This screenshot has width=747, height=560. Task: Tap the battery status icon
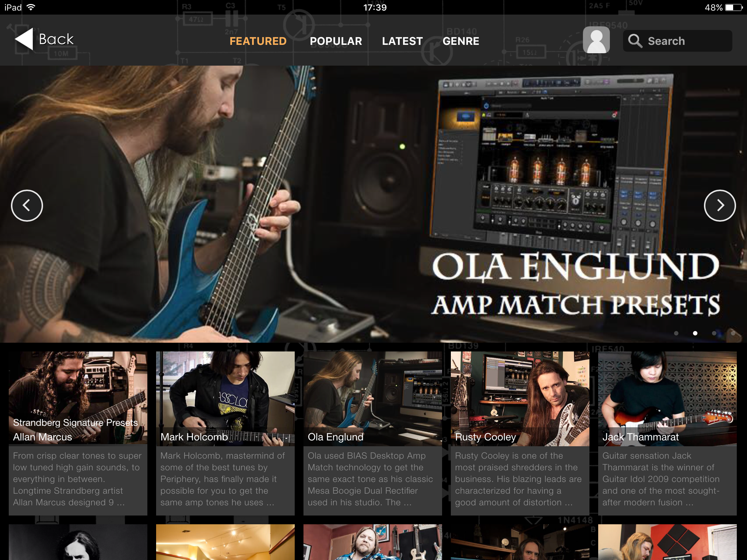pos(734,7)
